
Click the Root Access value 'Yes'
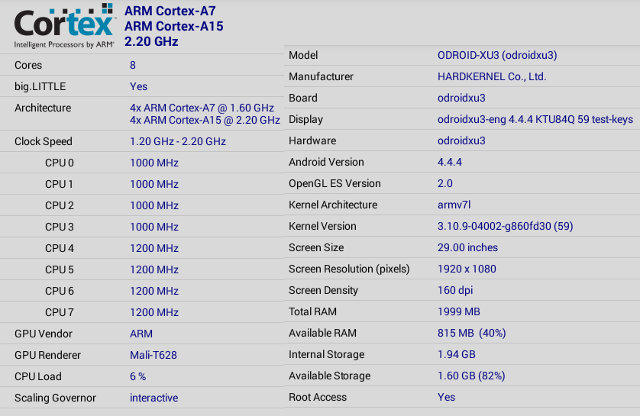pos(446,397)
